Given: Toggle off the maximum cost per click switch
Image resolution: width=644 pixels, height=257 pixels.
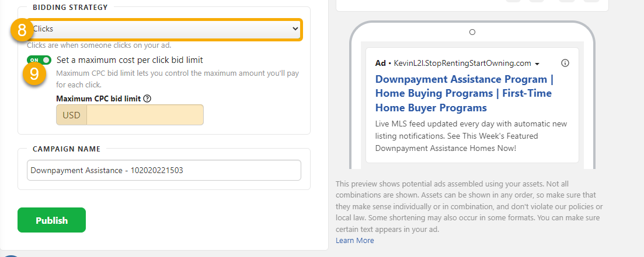Looking at the screenshot, I should click(39, 60).
